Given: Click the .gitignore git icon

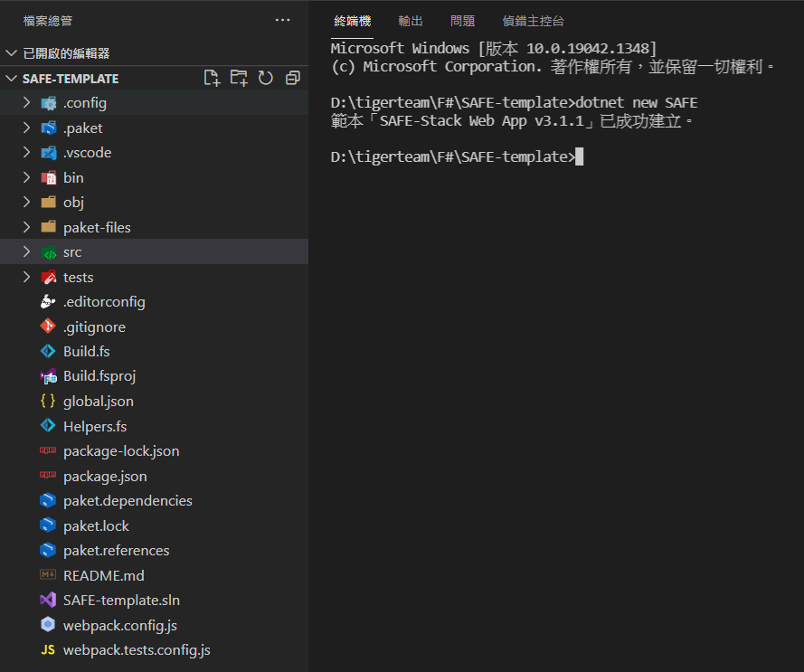Looking at the screenshot, I should click(x=48, y=327).
